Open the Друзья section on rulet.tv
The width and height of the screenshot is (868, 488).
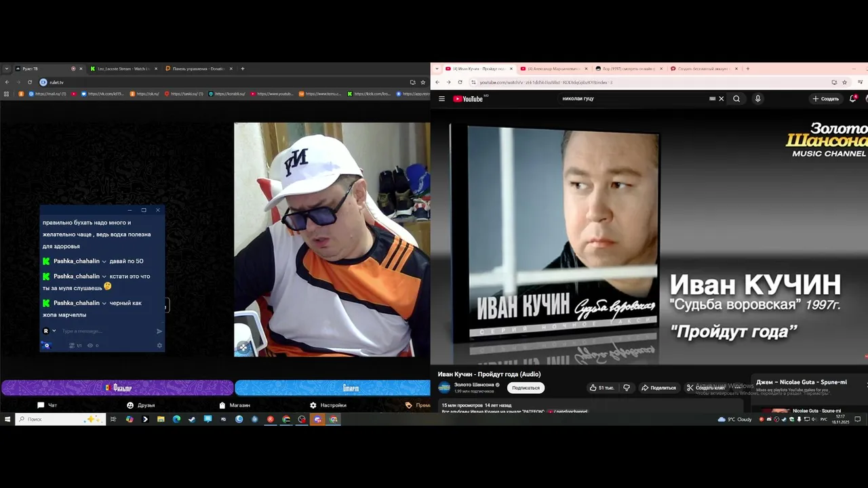click(x=141, y=405)
